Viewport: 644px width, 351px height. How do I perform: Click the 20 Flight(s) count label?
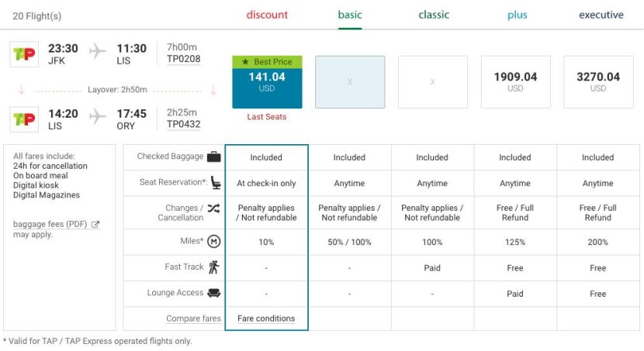pyautogui.click(x=37, y=16)
